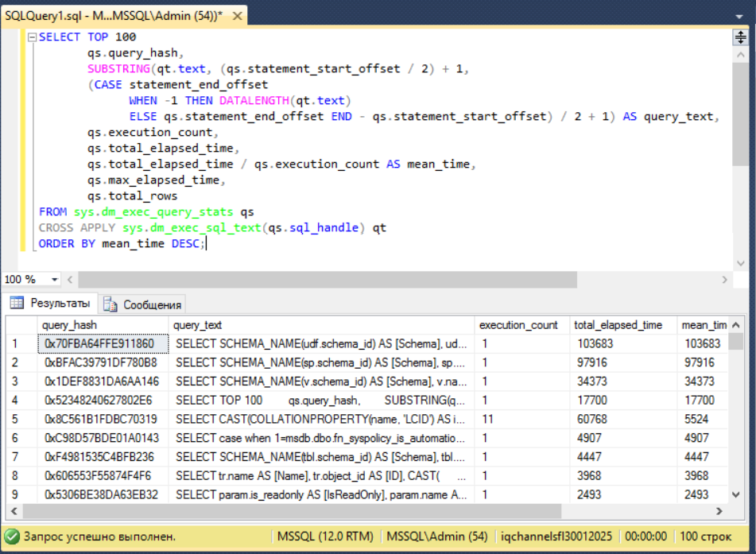Click cell 0xF4981535C4BFB236
756x554 pixels.
[x=103, y=456]
